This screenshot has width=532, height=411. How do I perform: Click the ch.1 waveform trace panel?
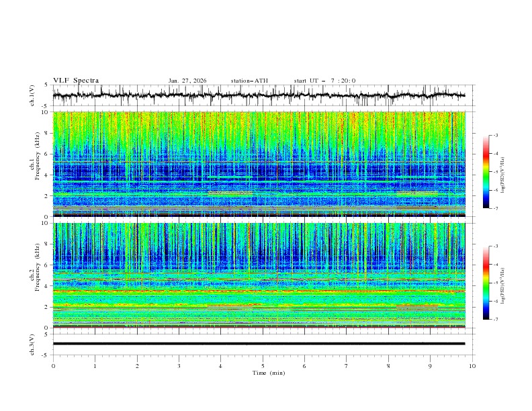pyautogui.click(x=263, y=95)
